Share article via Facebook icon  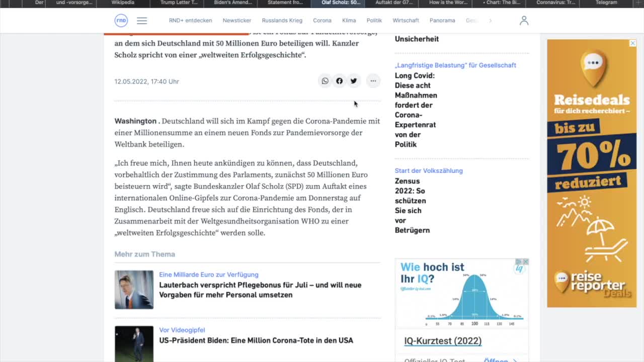pyautogui.click(x=340, y=81)
